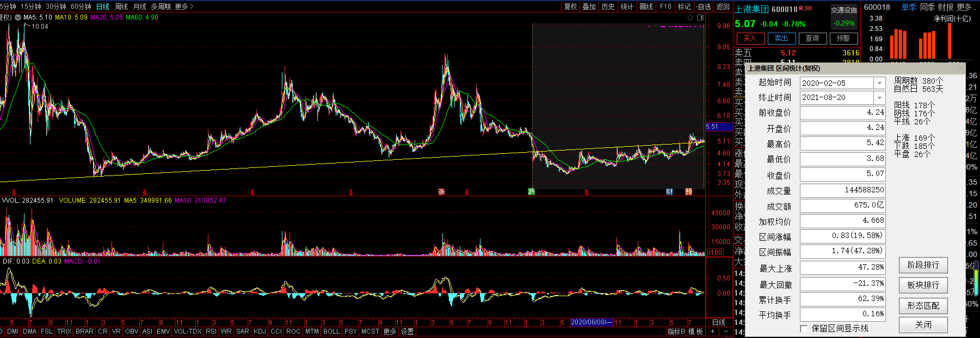Enable the 保留区间显示线 checkbox
This screenshot has height=338, width=980.
(804, 329)
